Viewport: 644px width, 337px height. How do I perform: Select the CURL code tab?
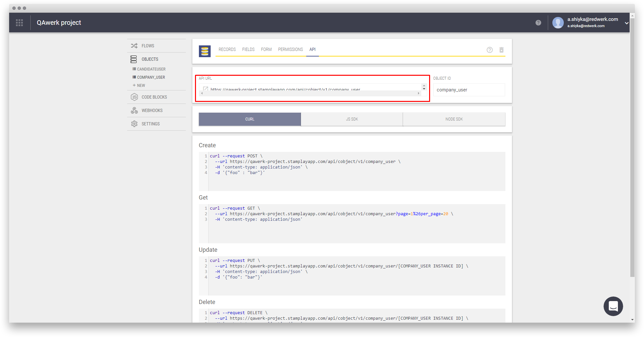(250, 119)
